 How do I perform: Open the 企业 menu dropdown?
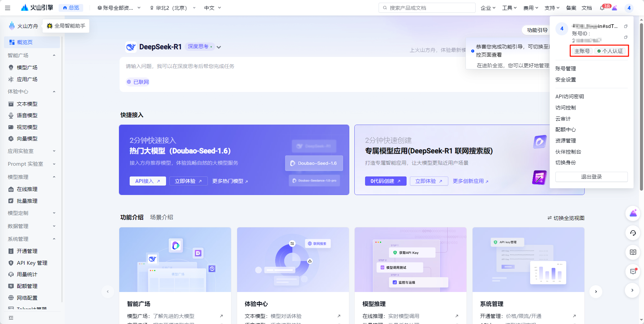click(x=488, y=8)
